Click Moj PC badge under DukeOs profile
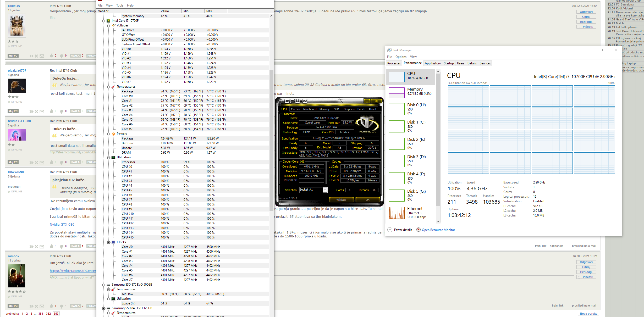The image size is (644, 317). click(13, 56)
